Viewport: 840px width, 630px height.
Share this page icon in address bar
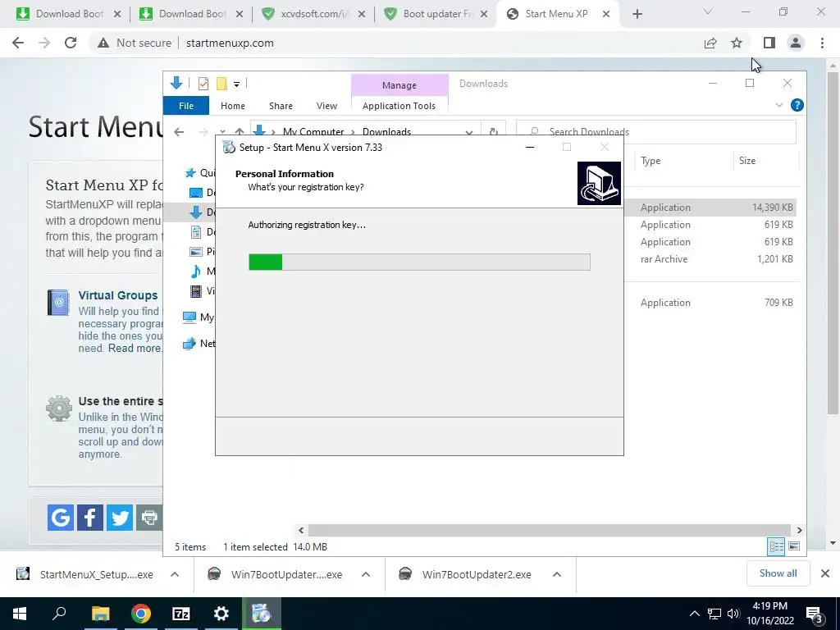(710, 43)
